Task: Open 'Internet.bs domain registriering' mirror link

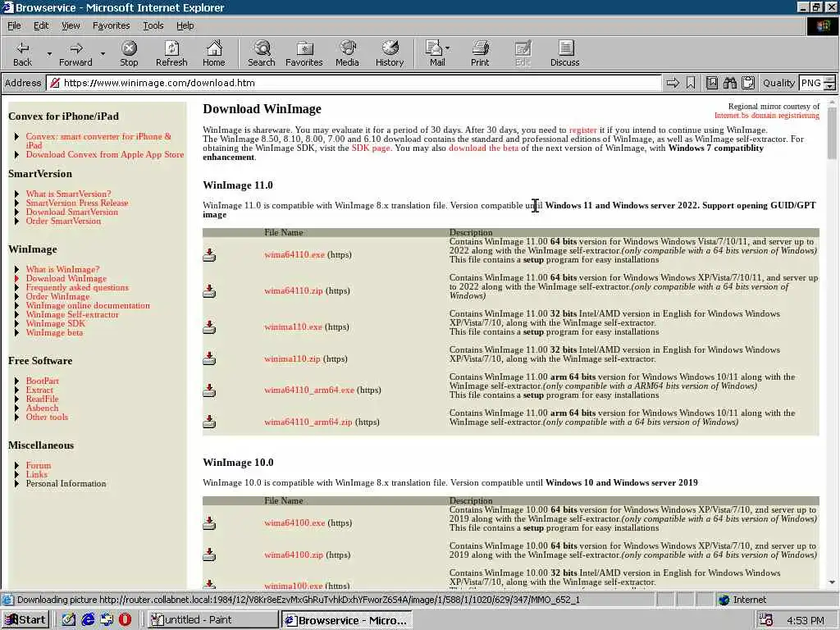Action: coord(767,115)
